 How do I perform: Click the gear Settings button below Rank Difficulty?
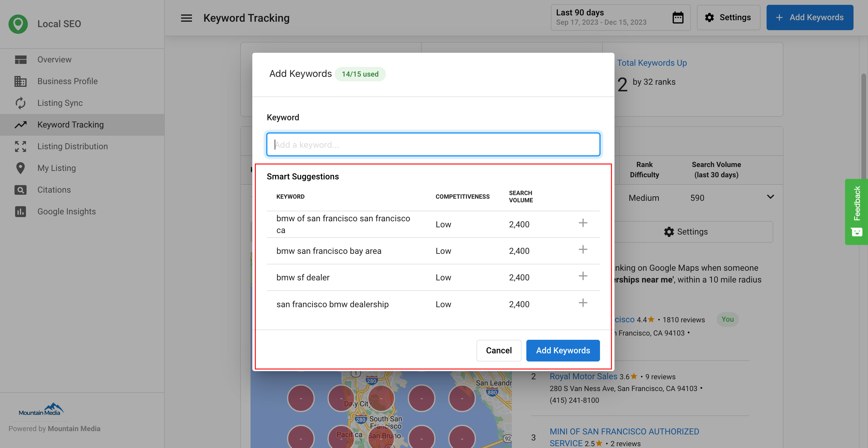tap(686, 232)
